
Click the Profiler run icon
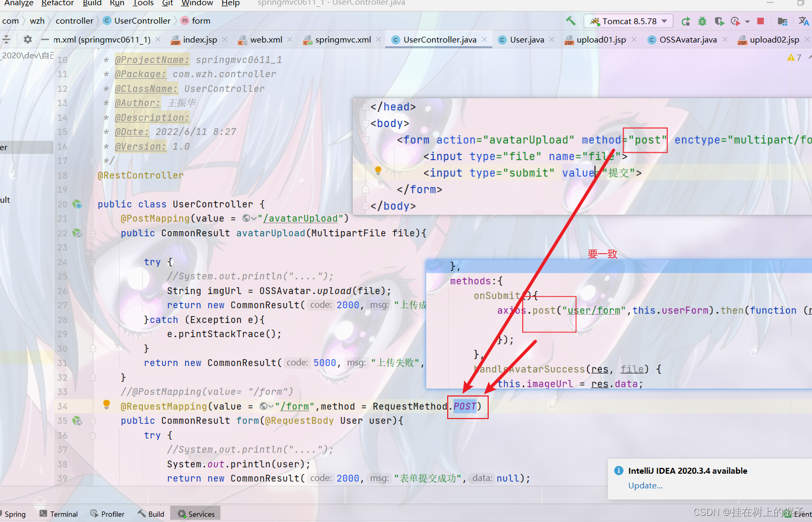(735, 22)
